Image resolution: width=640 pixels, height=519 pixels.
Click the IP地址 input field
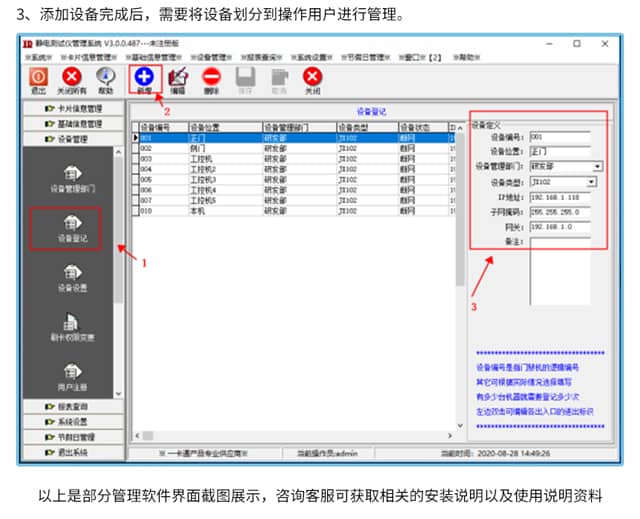[560, 197]
